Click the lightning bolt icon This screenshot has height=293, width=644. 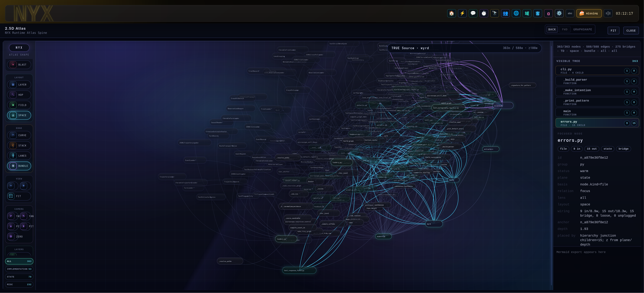click(462, 13)
